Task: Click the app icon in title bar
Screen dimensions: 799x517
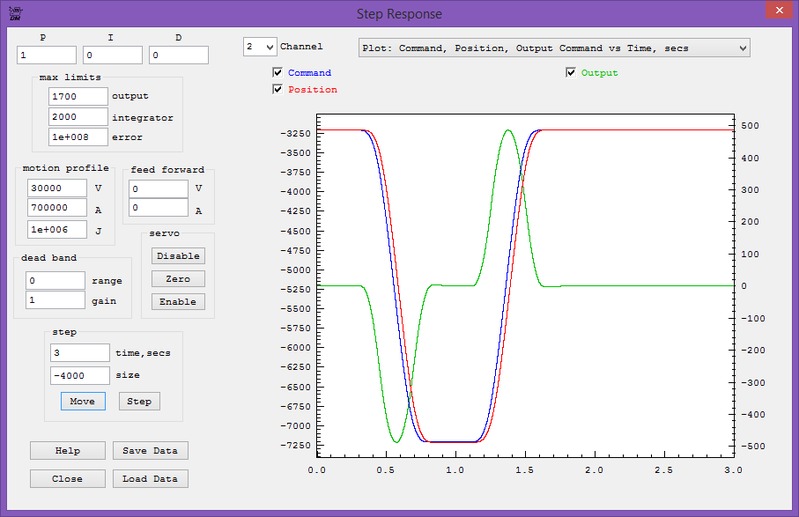Action: pos(13,13)
